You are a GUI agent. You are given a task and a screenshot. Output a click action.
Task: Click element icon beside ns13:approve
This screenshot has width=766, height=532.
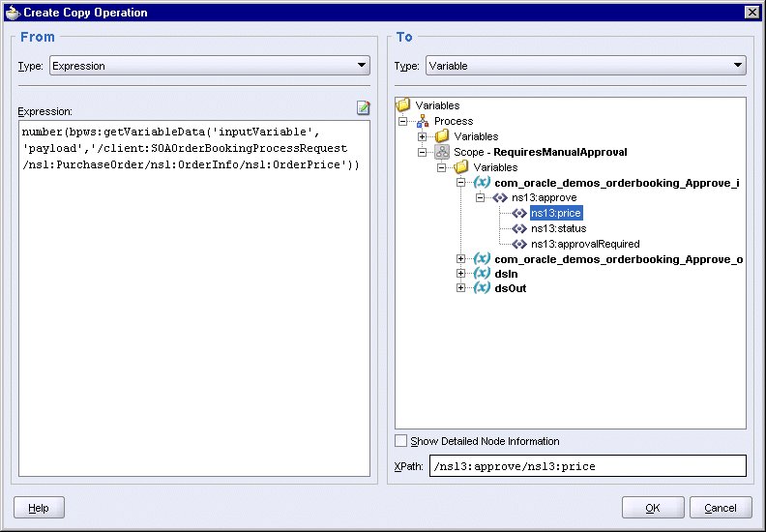pyautogui.click(x=500, y=198)
